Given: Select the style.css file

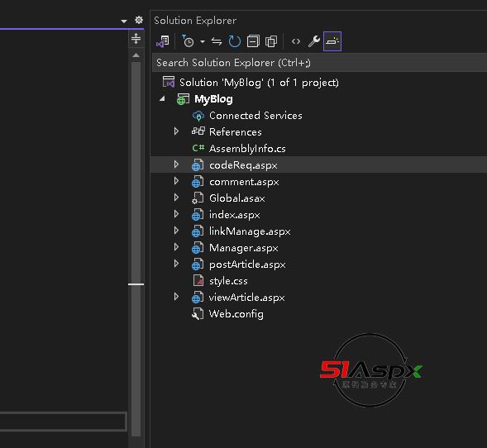Looking at the screenshot, I should click(228, 281).
